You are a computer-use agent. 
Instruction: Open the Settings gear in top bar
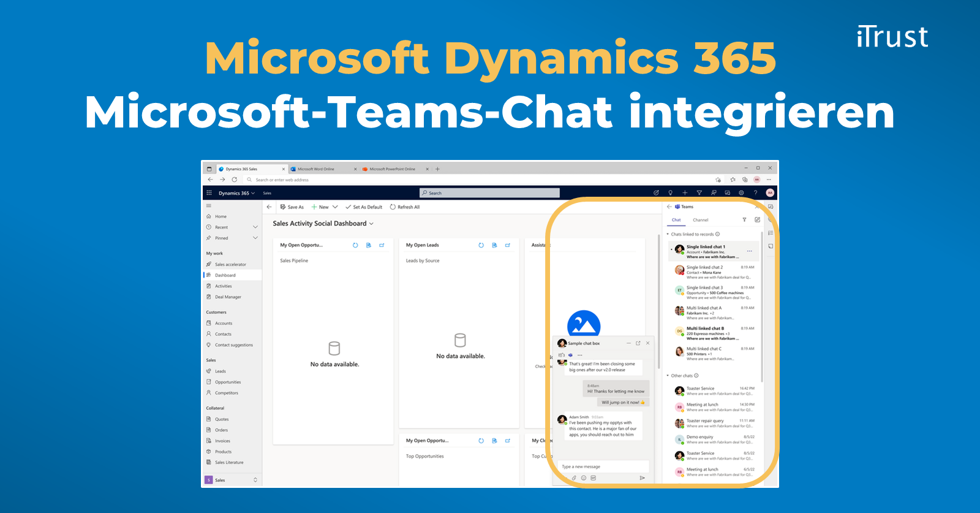(741, 193)
